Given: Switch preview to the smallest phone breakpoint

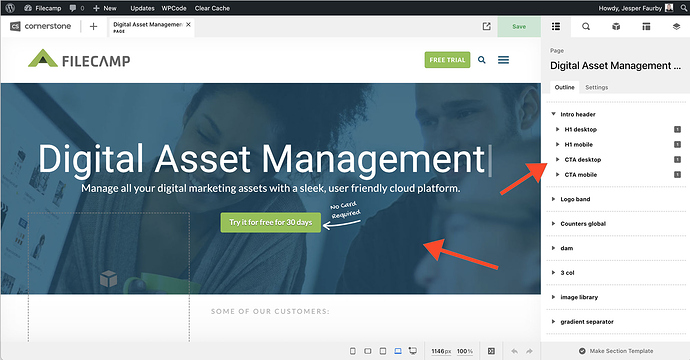Looking at the screenshot, I should click(352, 351).
